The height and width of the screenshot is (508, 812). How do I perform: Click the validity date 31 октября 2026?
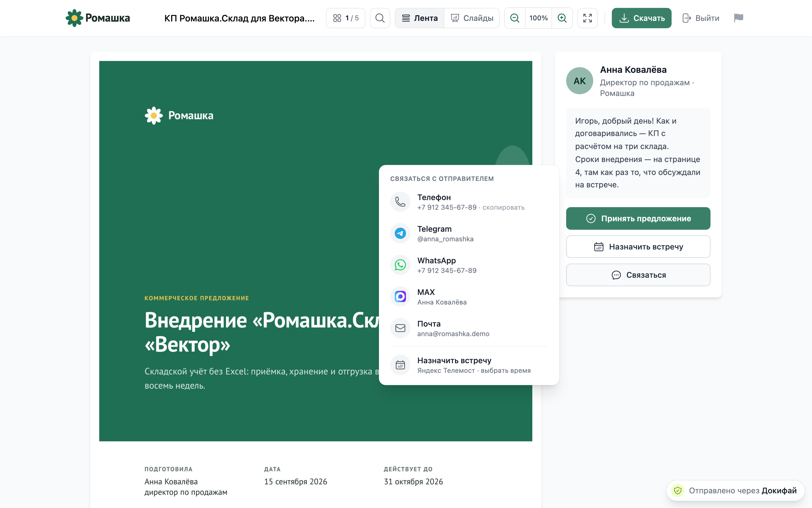pyautogui.click(x=413, y=482)
